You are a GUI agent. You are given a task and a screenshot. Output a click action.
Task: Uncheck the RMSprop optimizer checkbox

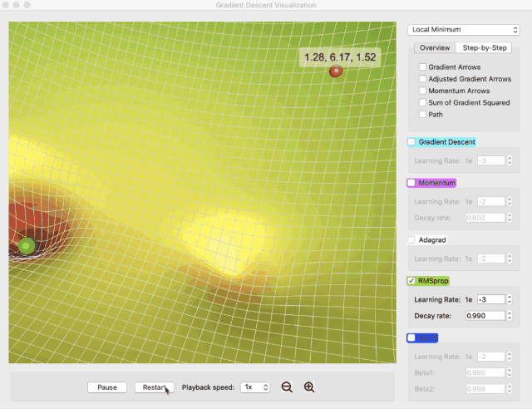(411, 281)
